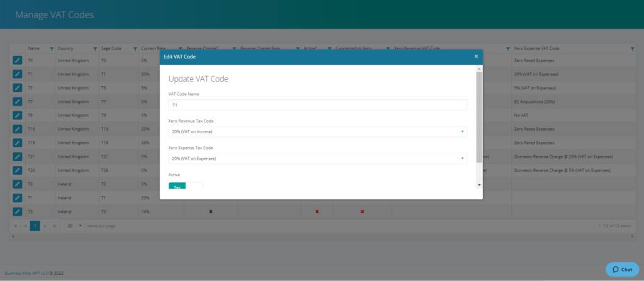Edit VAT code T26 via its pencil icon
This screenshot has width=644, height=281.
17,170
